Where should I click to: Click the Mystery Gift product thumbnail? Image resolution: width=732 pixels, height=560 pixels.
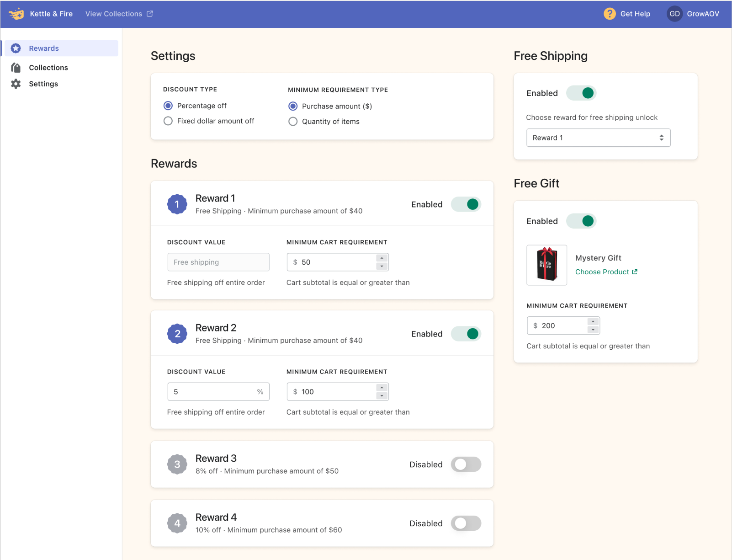(546, 265)
